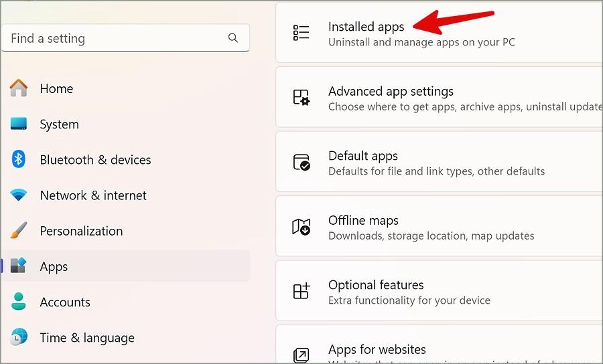Click the Personalization paintbrush icon
This screenshot has height=364, width=603.
click(19, 230)
